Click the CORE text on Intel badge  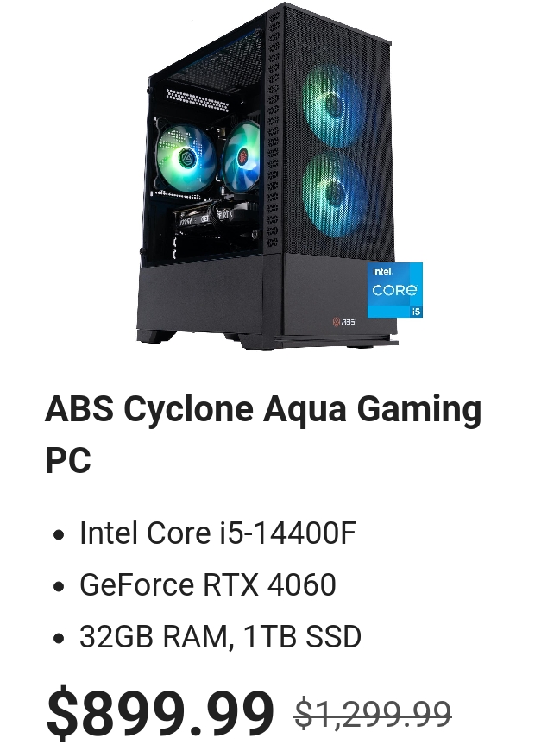[395, 290]
